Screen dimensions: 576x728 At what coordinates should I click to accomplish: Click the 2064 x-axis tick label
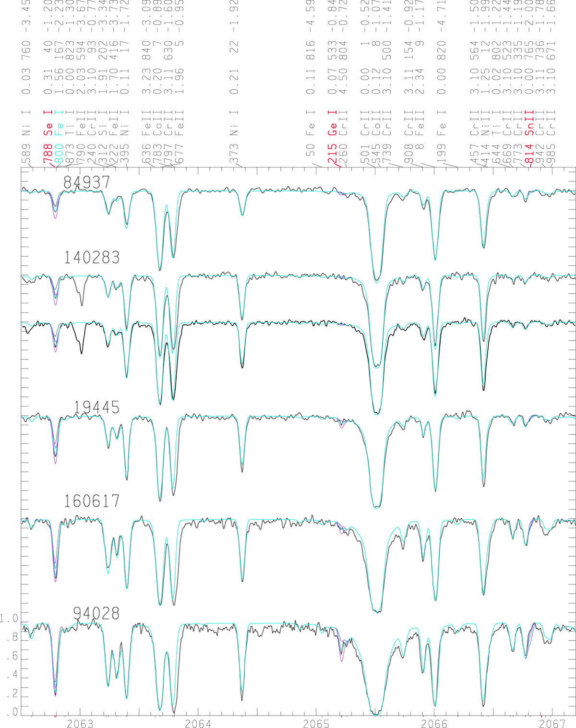point(198,723)
